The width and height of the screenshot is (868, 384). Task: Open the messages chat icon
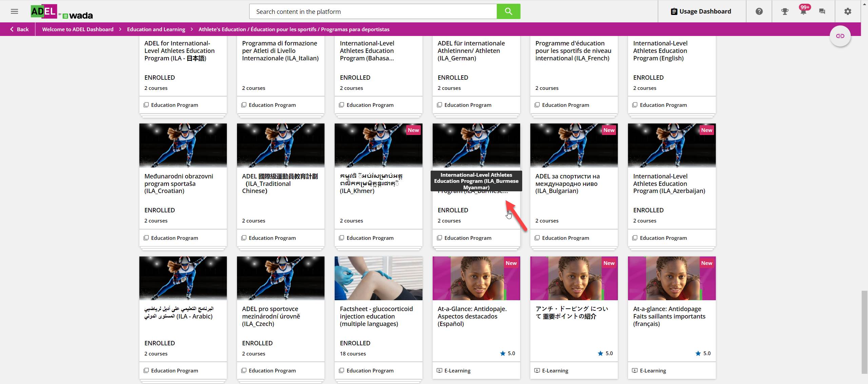(x=822, y=12)
